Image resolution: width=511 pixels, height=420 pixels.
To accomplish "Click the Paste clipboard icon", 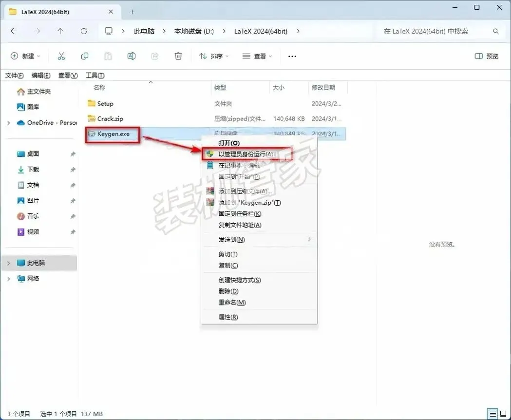I will (x=108, y=56).
